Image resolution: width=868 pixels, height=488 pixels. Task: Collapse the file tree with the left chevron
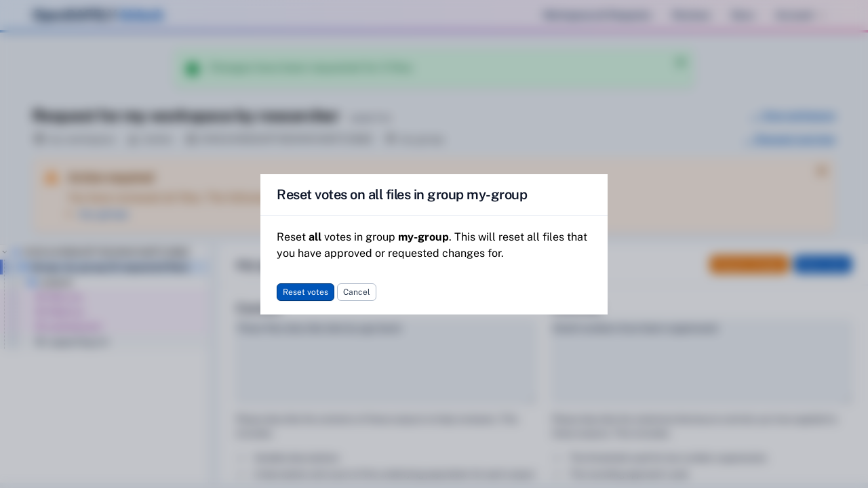(x=5, y=251)
